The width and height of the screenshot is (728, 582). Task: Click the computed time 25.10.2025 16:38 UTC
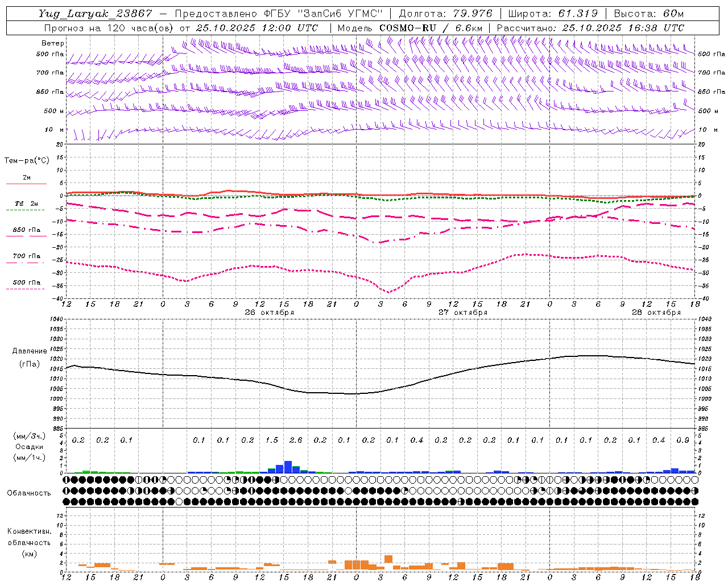622,28
